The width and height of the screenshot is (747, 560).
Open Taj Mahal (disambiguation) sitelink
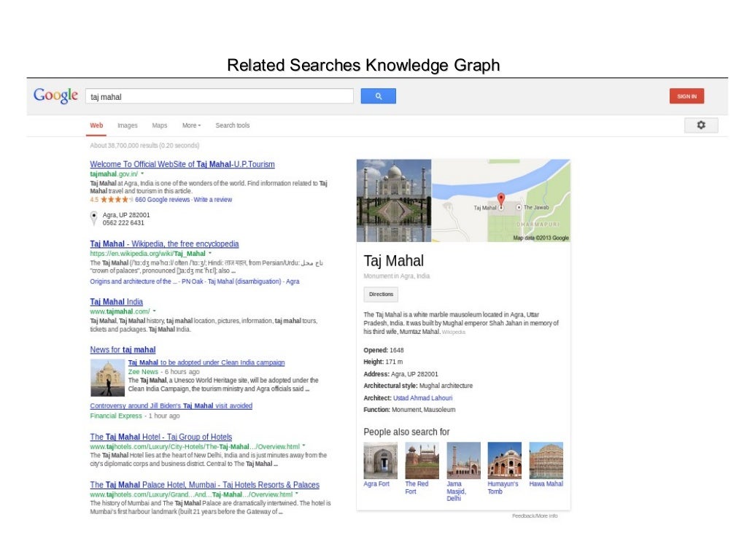244,281
